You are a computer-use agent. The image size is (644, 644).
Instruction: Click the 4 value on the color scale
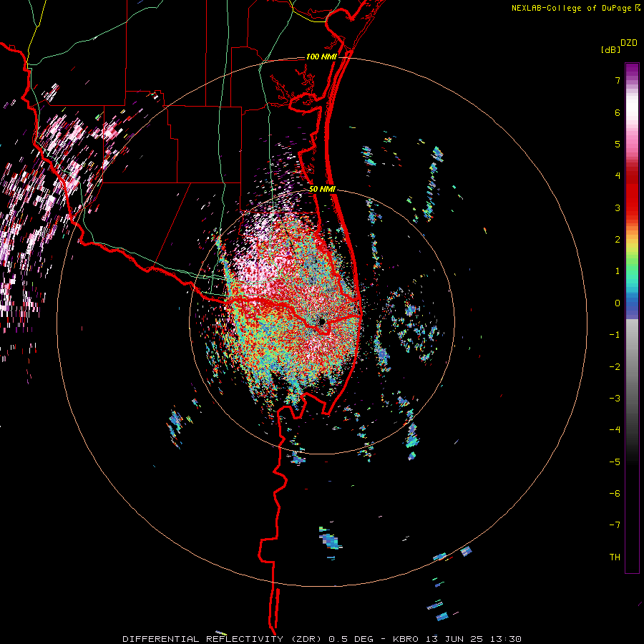pyautogui.click(x=618, y=176)
